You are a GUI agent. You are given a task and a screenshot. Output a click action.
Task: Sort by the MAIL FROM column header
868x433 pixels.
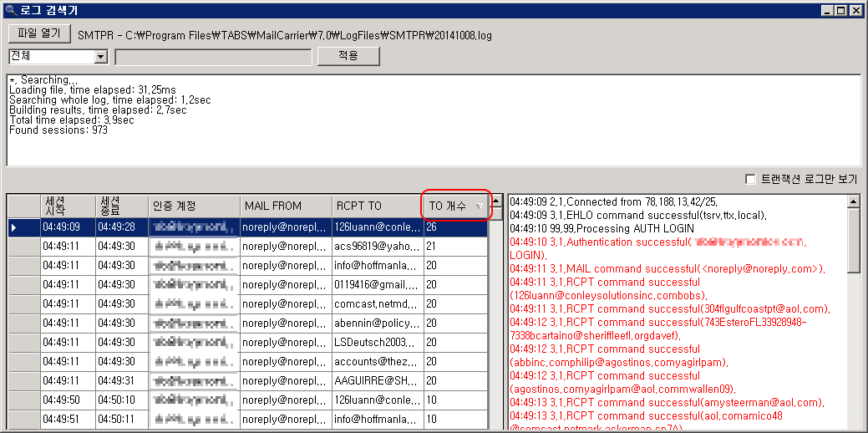click(287, 206)
